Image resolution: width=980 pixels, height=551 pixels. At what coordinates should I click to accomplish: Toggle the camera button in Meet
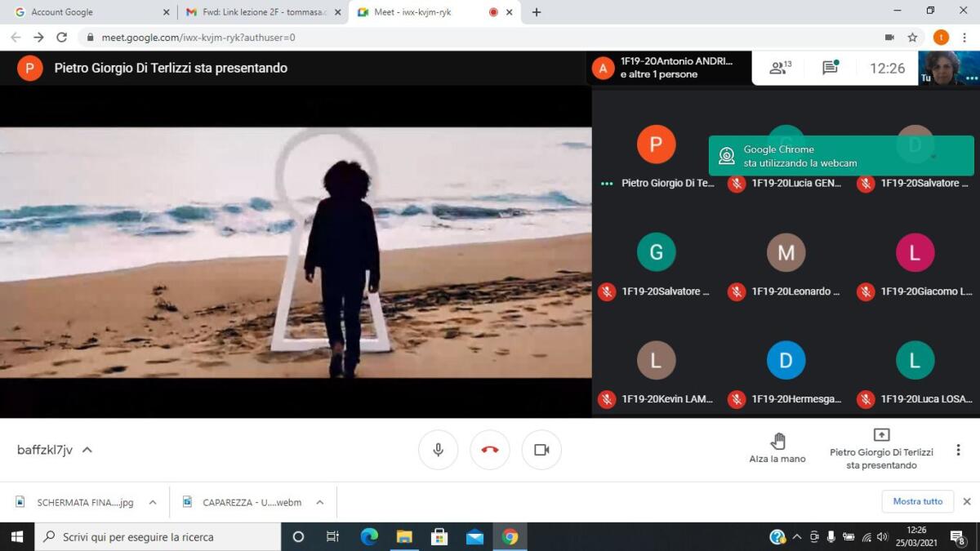[x=541, y=450]
